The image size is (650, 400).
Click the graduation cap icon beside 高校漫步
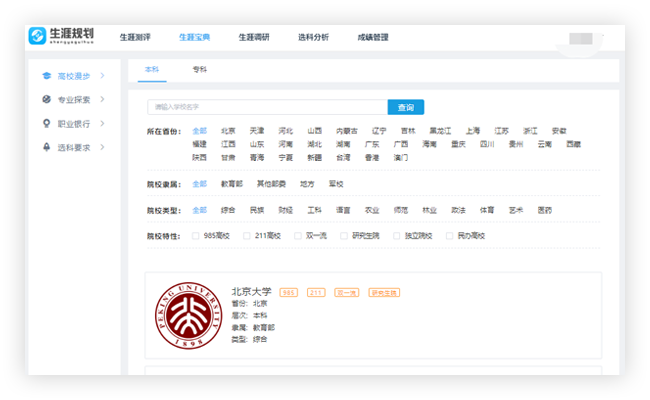tap(46, 76)
